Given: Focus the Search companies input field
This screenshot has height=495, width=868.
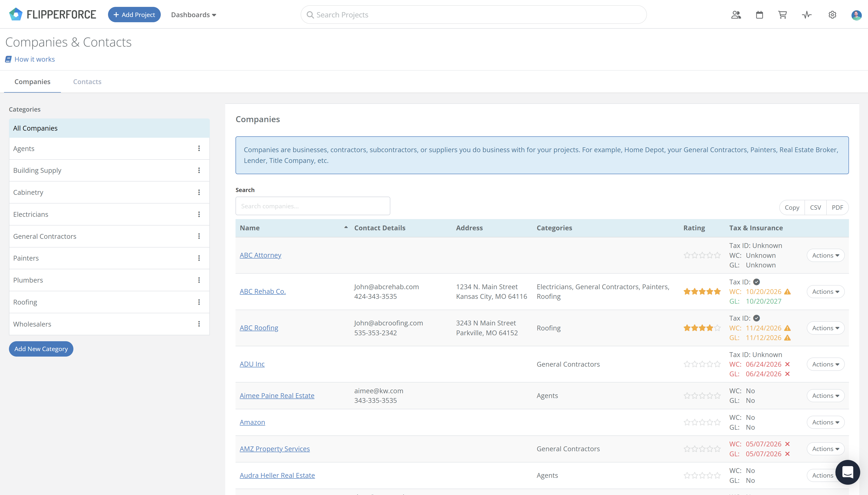Looking at the screenshot, I should (313, 206).
